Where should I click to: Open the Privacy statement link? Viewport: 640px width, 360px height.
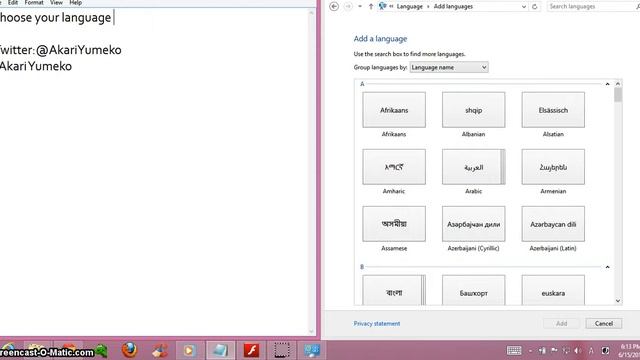click(x=377, y=324)
